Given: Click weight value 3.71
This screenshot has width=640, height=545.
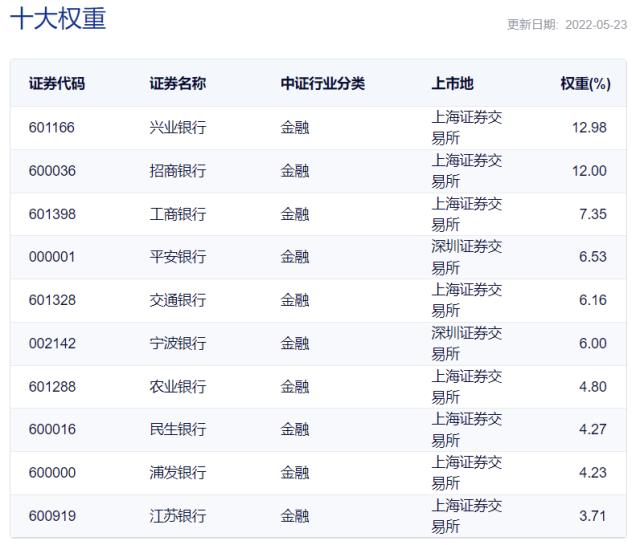Looking at the screenshot, I should (x=593, y=516).
